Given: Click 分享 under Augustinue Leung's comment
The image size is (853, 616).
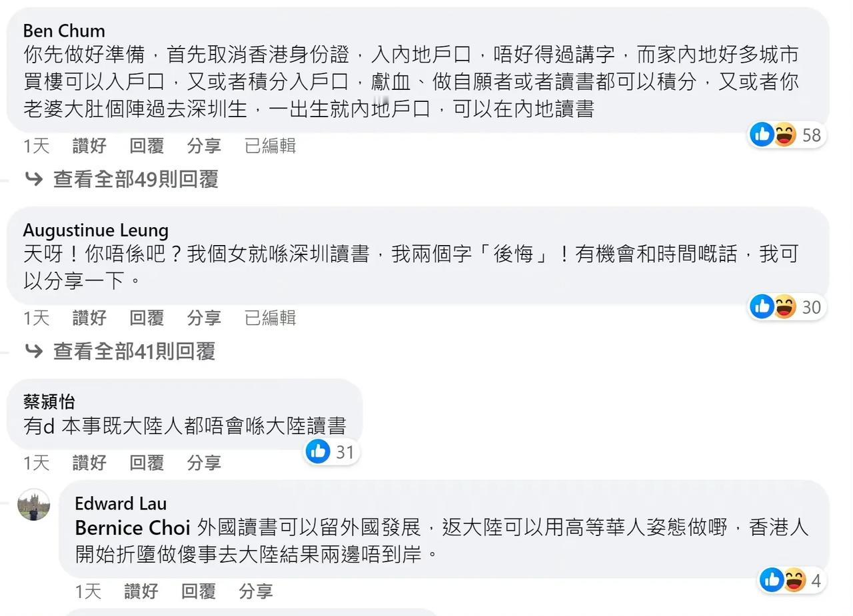Looking at the screenshot, I should (x=204, y=318).
